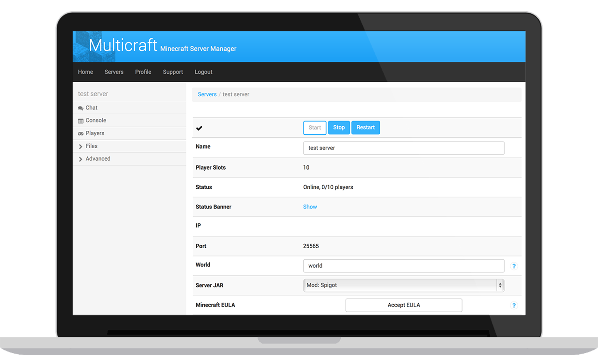This screenshot has width=598, height=364.
Task: Select Logout in navigation bar
Action: 203,72
